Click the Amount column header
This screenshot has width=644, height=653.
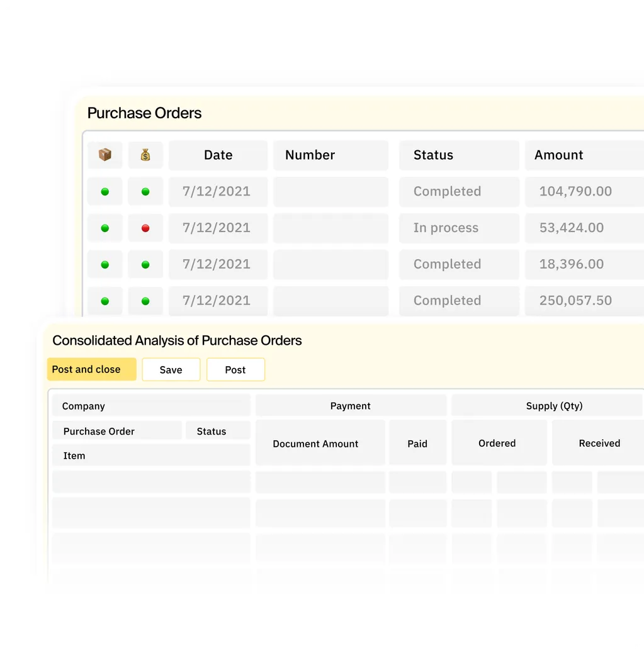coord(584,155)
